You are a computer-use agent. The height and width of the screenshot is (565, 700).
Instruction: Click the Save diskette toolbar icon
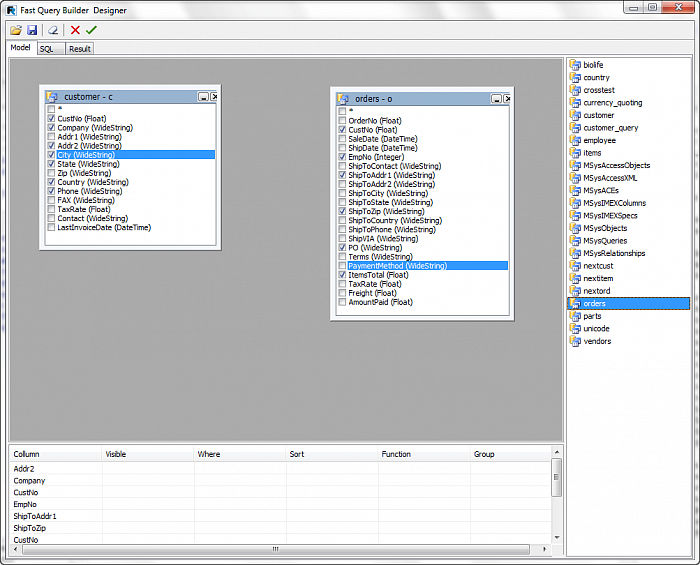pos(32,31)
